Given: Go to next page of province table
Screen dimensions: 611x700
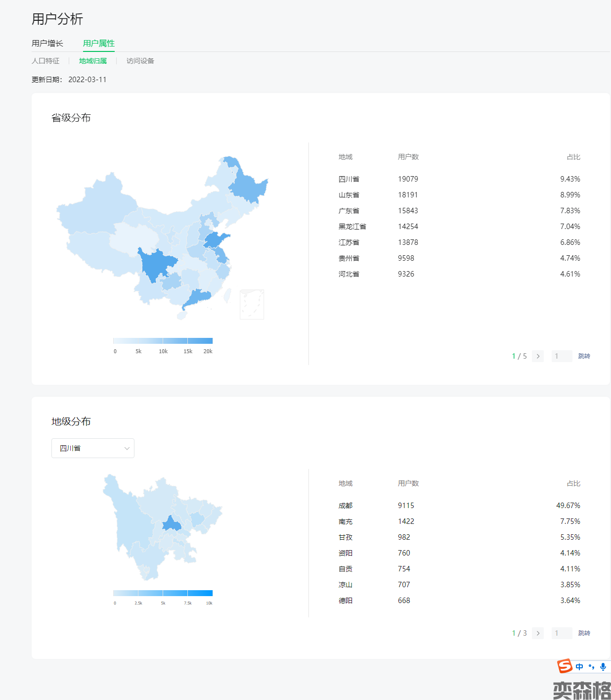Looking at the screenshot, I should click(x=538, y=356).
